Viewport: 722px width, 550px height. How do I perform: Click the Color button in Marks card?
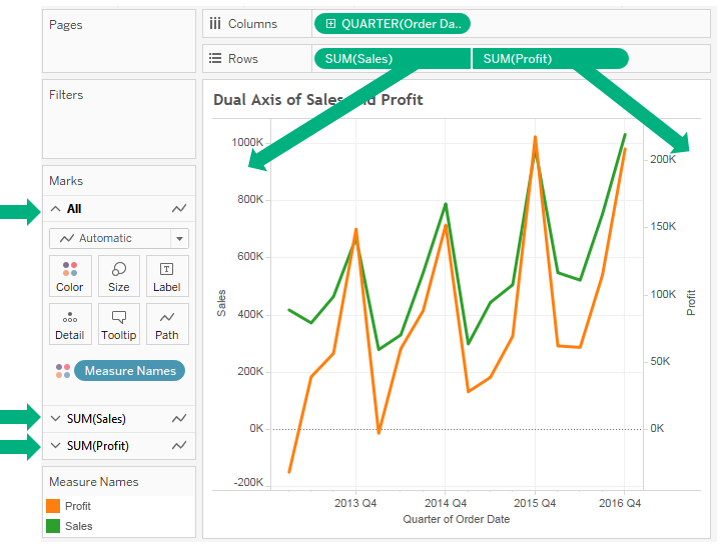[x=70, y=276]
